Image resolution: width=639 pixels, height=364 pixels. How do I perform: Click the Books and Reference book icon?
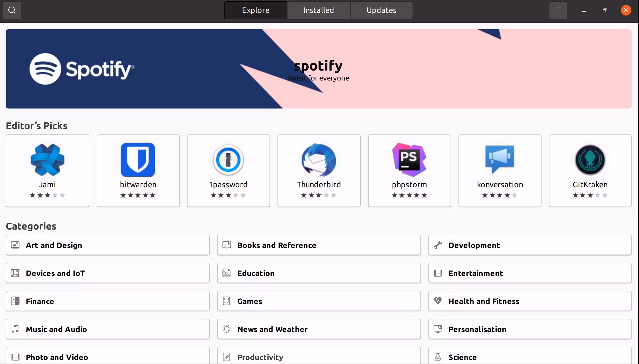click(227, 245)
